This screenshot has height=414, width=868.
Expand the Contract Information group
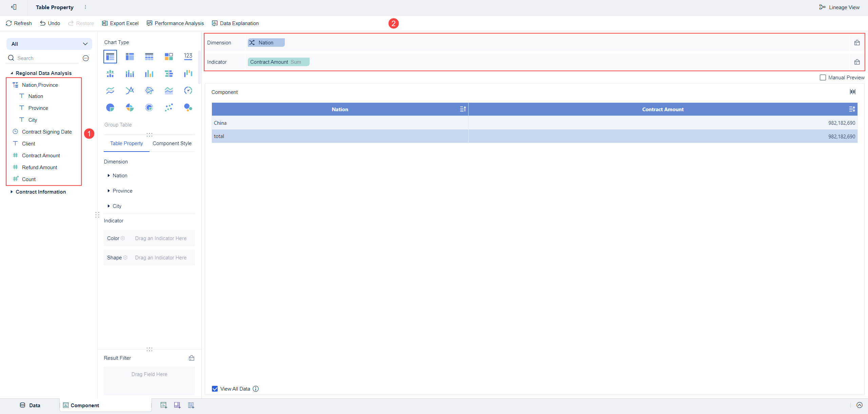[x=12, y=192]
